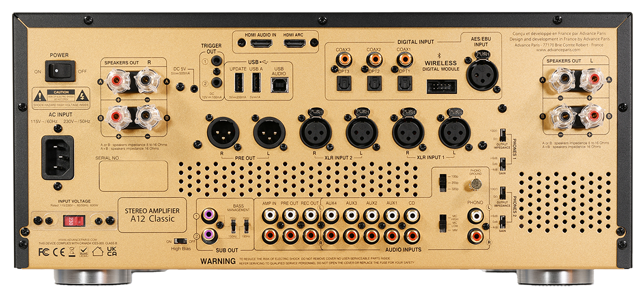The image size is (644, 297).
Task: Select the white AMP IN left RCA jack
Action: click(x=270, y=217)
